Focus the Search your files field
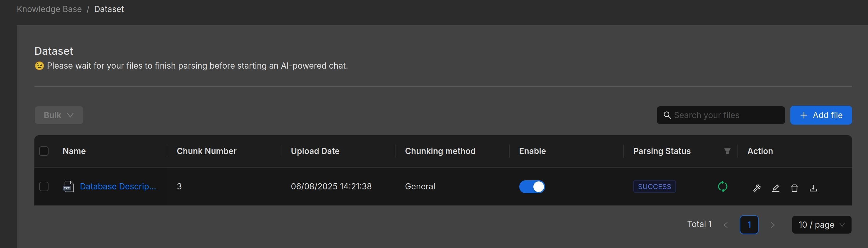Screen dimensions: 868x248 coord(725,115)
